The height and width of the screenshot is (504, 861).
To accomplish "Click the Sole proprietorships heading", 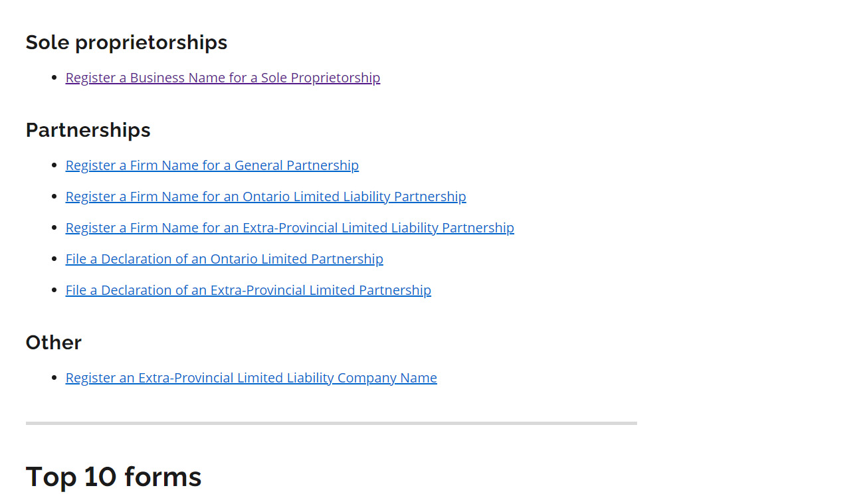I will point(126,42).
